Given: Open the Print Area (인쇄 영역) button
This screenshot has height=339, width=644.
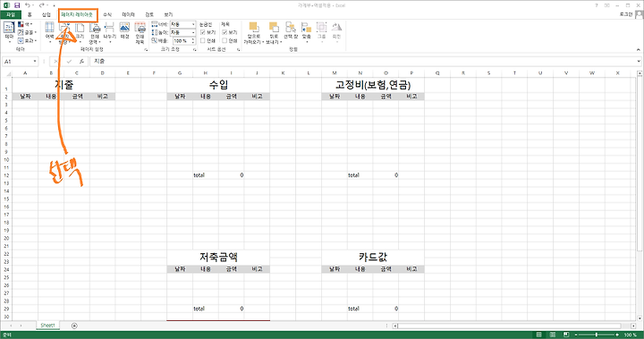Looking at the screenshot, I should 95,33.
